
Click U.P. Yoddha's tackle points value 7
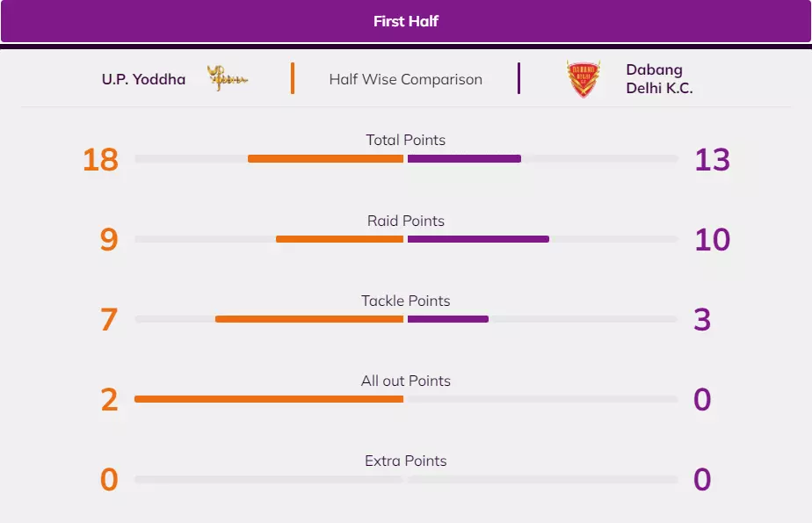(109, 320)
